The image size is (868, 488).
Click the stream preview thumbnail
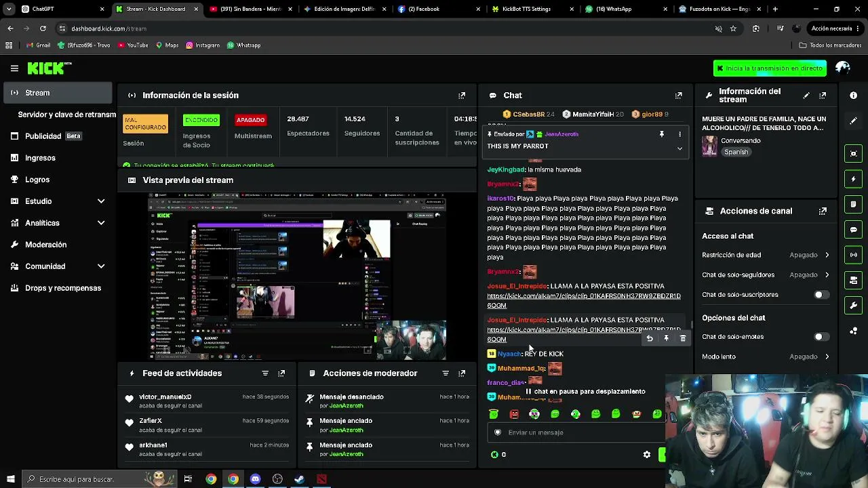(x=298, y=277)
